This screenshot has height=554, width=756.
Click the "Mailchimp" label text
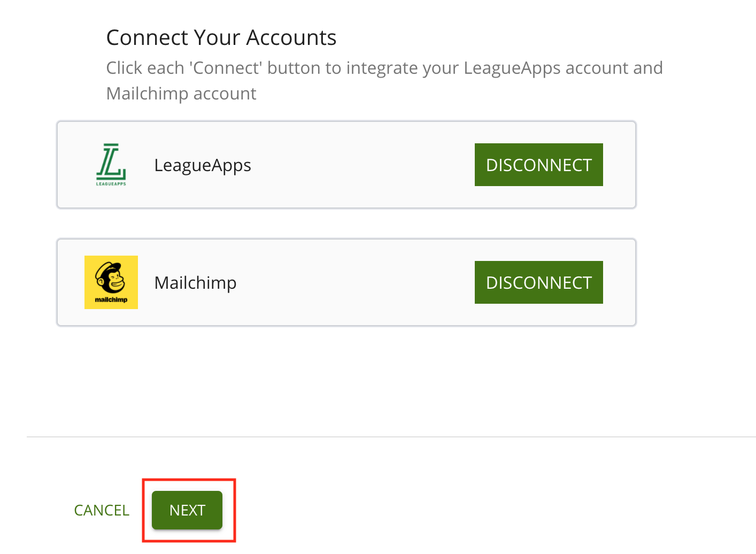point(195,282)
